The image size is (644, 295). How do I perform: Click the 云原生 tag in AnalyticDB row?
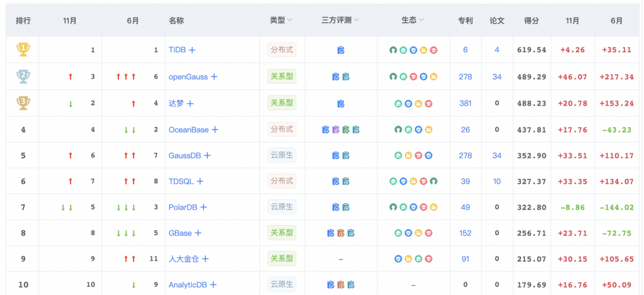(x=281, y=284)
